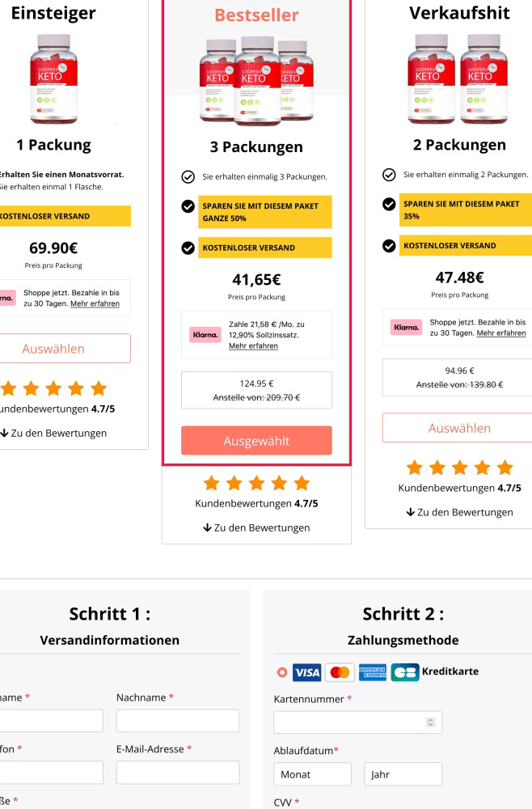Click the CB card logo icon
Viewport: 532px width, 809px height.
click(405, 672)
